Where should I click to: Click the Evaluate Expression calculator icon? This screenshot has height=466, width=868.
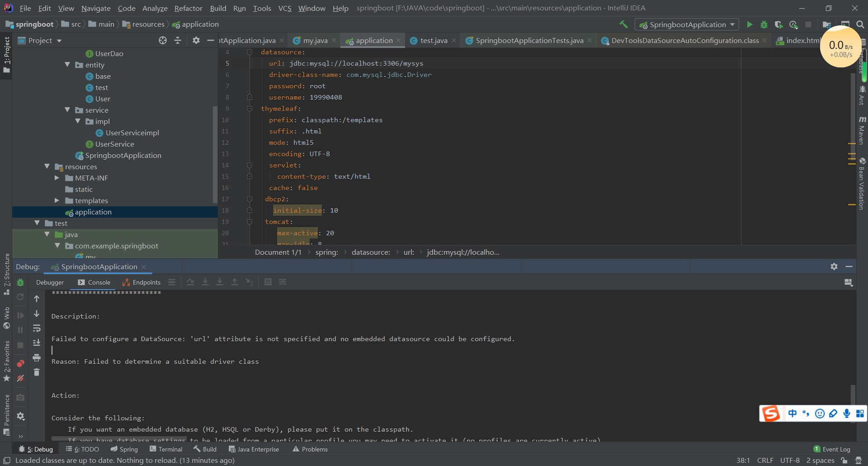pos(268,282)
